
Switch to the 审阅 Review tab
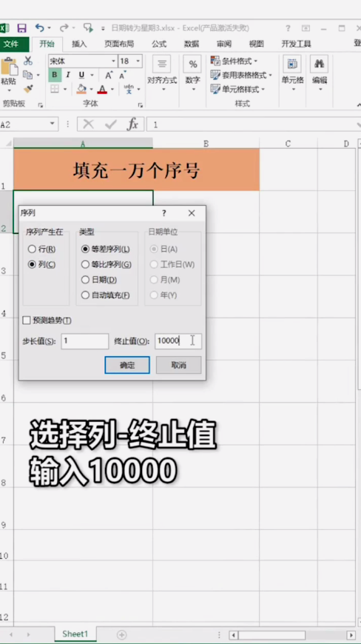224,44
